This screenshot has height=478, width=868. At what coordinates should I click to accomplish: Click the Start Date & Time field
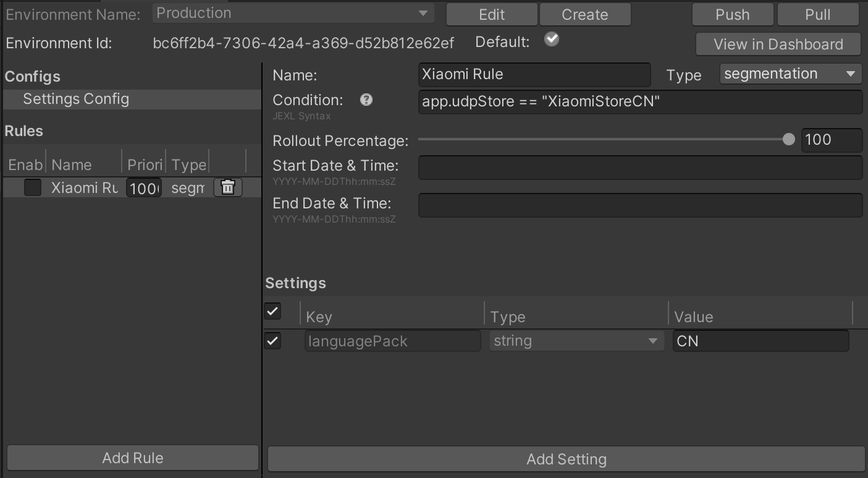(x=639, y=168)
